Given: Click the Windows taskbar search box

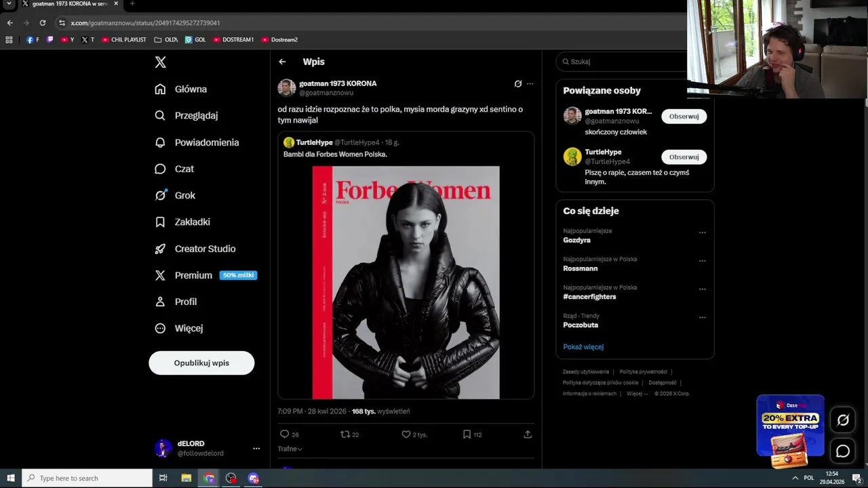Looking at the screenshot, I should coord(87,478).
